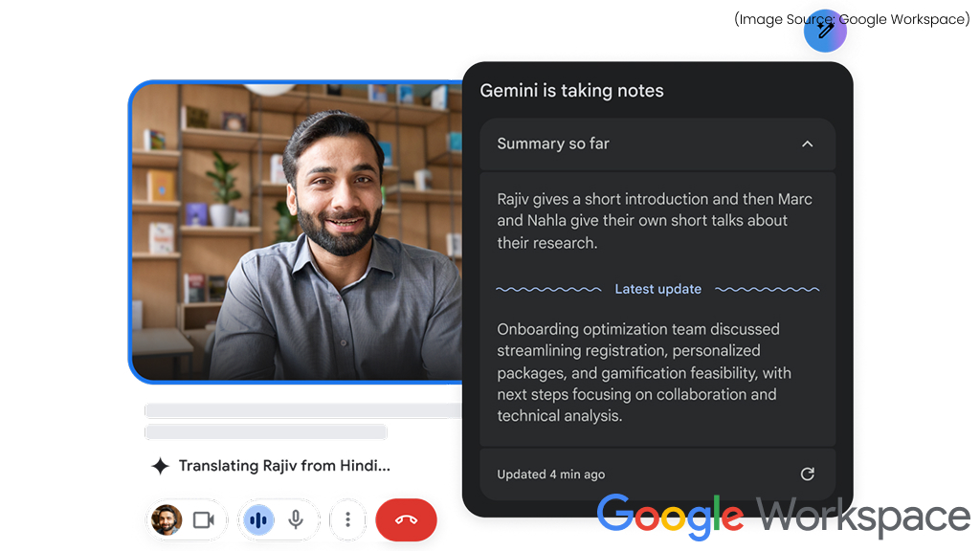Mute the microphone

(x=297, y=519)
